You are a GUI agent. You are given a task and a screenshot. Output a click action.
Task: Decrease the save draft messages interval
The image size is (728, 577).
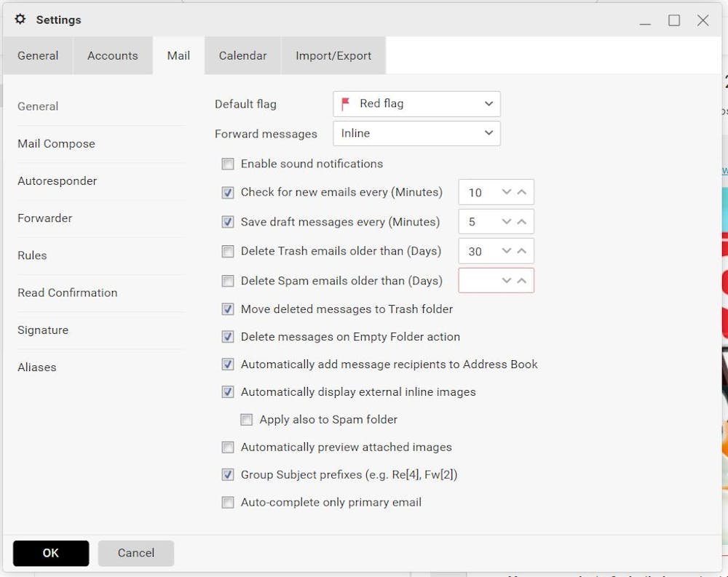tap(507, 222)
